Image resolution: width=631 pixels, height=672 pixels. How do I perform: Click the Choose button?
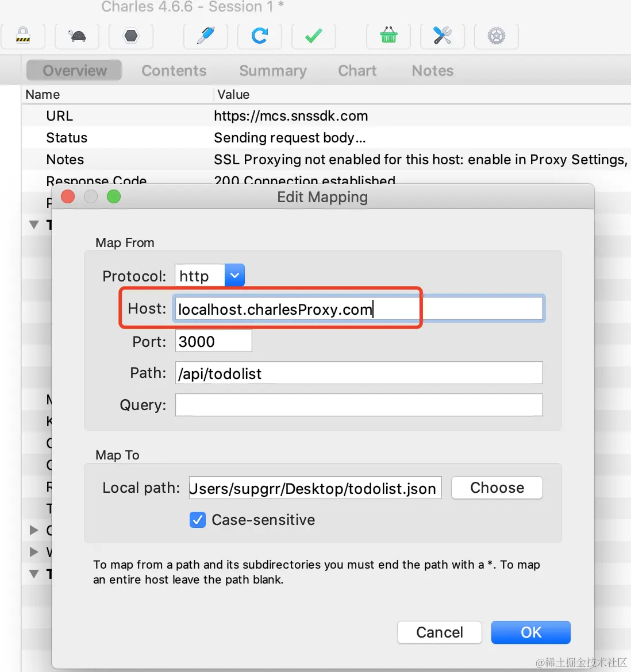click(x=497, y=488)
